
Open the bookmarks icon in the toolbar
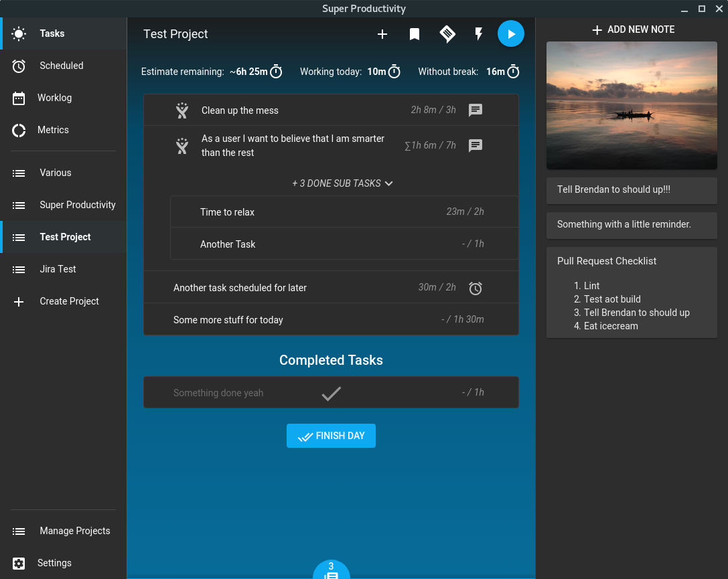pyautogui.click(x=415, y=34)
